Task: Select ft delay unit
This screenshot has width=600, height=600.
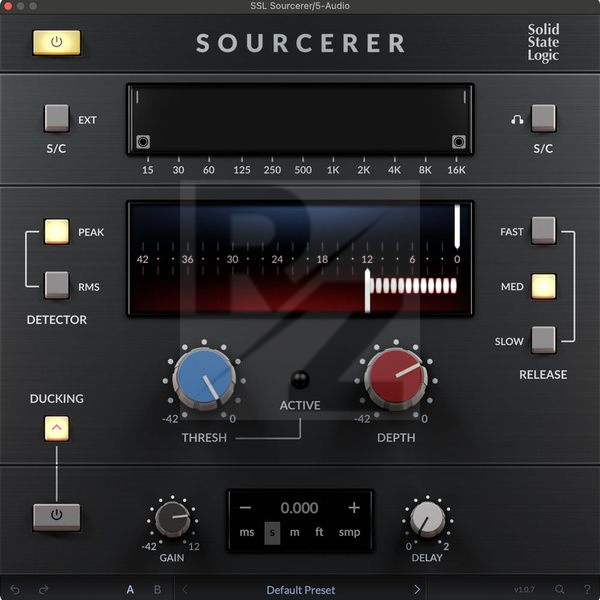Action: coord(319,532)
